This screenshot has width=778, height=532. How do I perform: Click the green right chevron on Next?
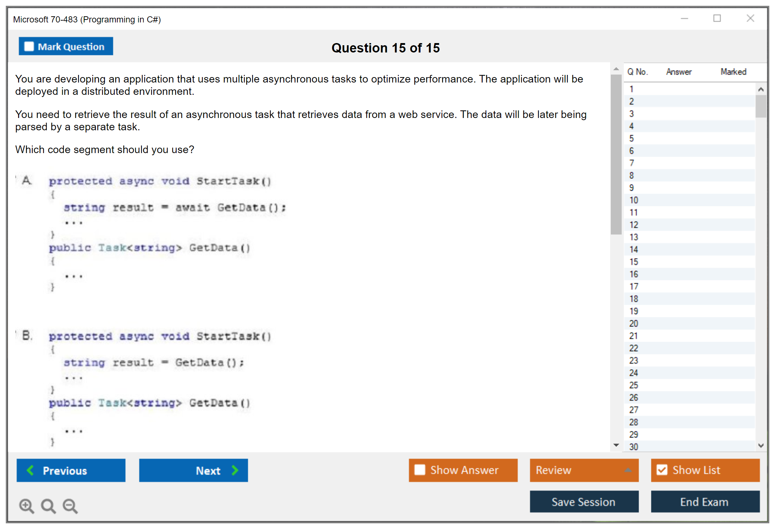click(235, 470)
